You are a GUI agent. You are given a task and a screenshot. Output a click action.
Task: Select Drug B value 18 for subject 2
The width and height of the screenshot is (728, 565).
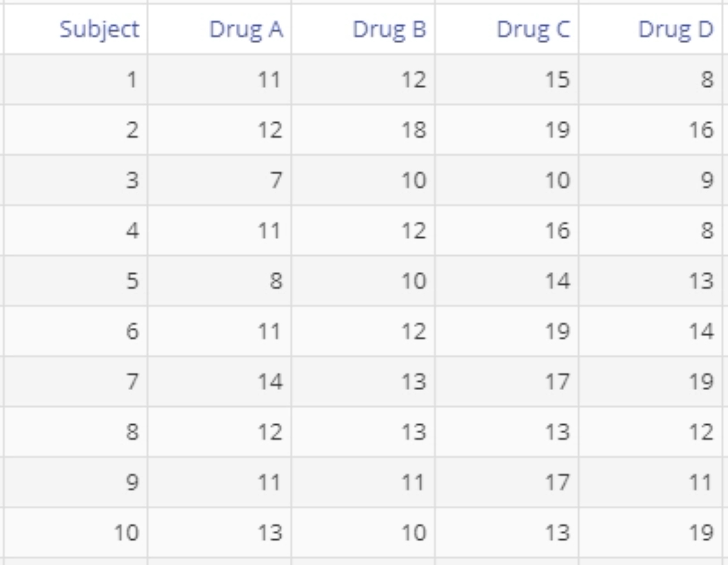click(363, 130)
